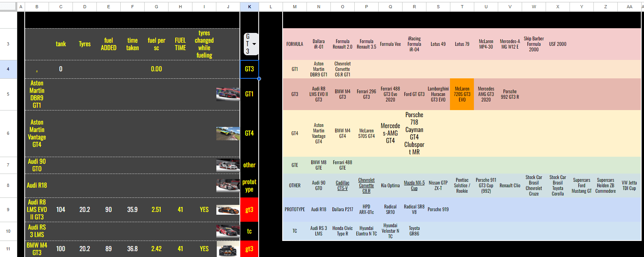The height and width of the screenshot is (257, 644).
Task: Select row 4 header
Action: click(x=8, y=69)
